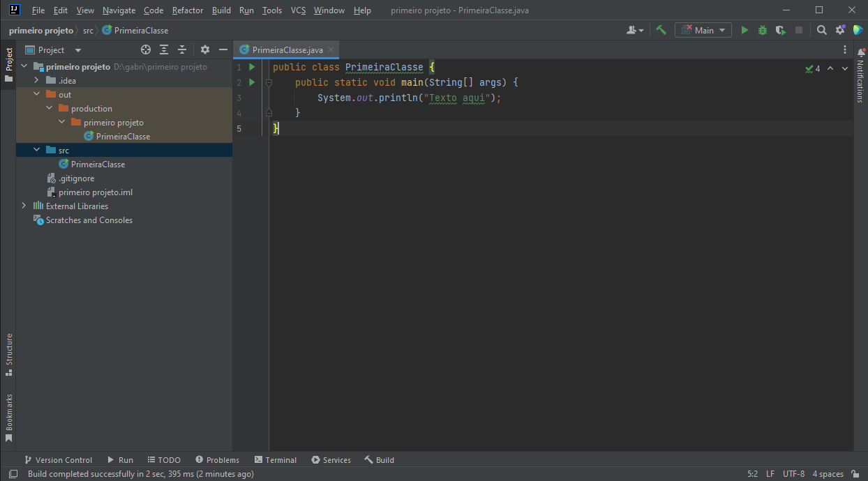Open the File menu

click(38, 10)
